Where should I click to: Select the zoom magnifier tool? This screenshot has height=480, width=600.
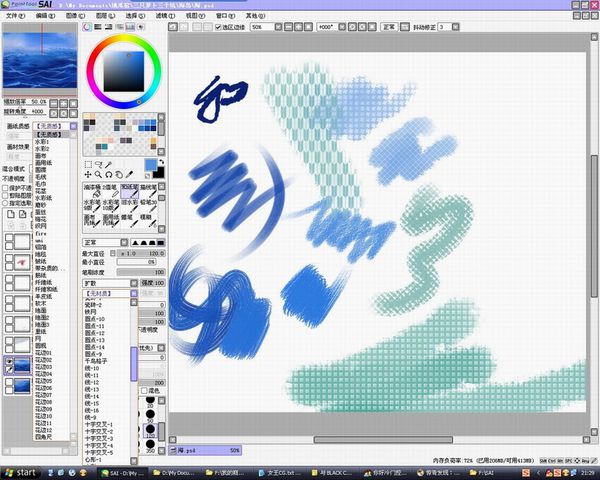pyautogui.click(x=98, y=175)
